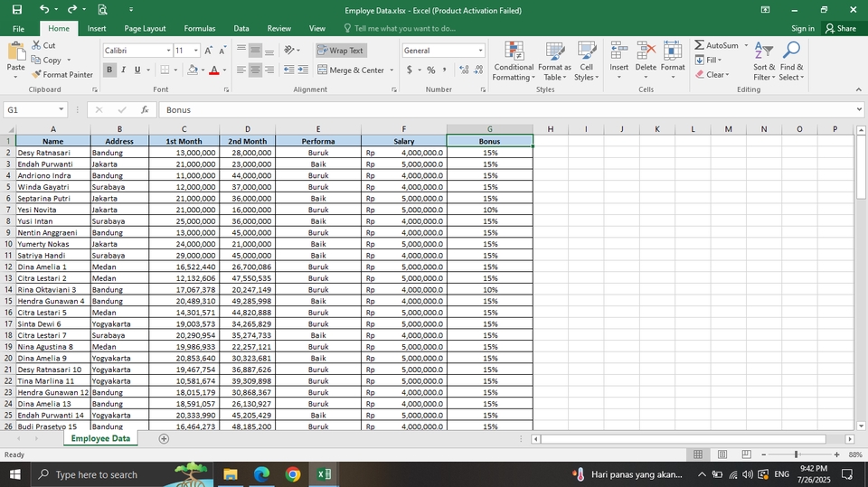Click the Center align icon

click(x=256, y=70)
